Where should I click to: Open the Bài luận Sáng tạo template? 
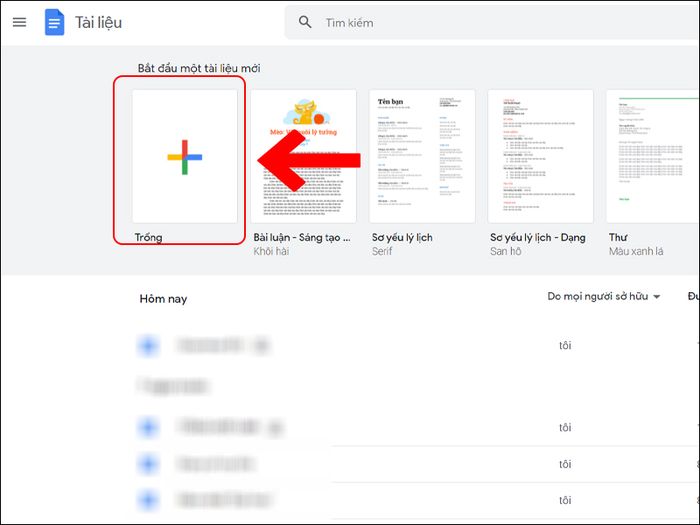(304, 156)
